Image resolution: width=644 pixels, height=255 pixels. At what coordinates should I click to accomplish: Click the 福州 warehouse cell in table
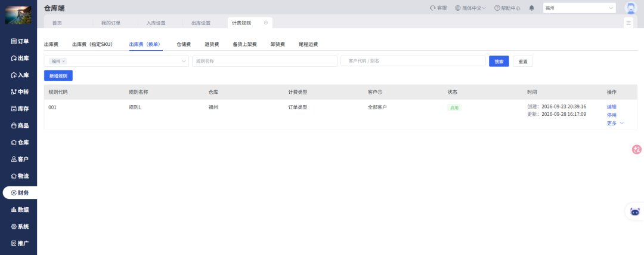pyautogui.click(x=213, y=107)
